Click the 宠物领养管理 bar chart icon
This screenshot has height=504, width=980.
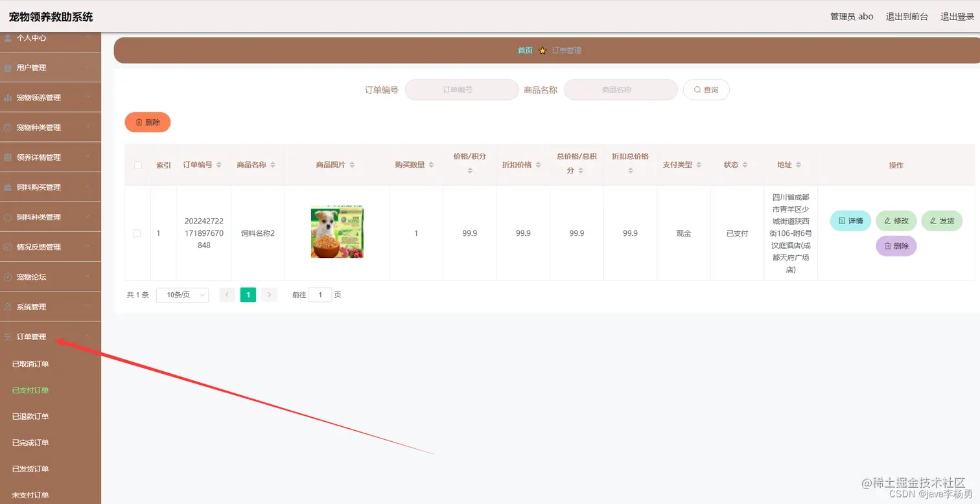click(8, 98)
